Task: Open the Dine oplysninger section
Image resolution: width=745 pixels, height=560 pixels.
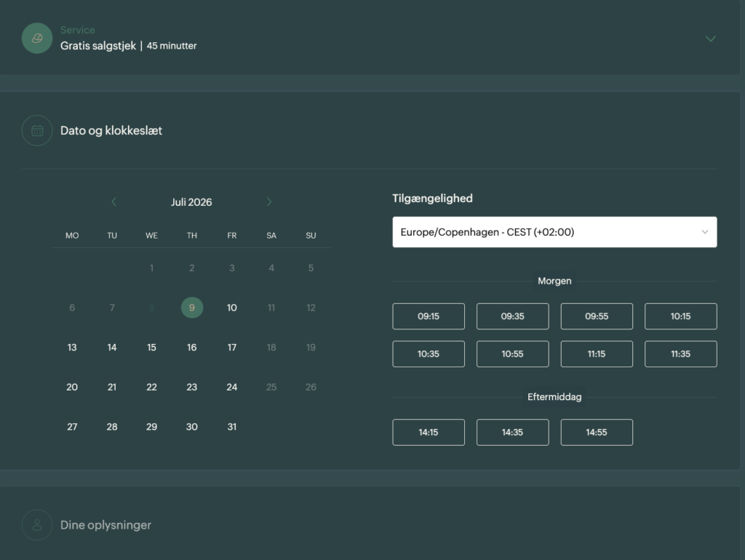Action: point(105,525)
